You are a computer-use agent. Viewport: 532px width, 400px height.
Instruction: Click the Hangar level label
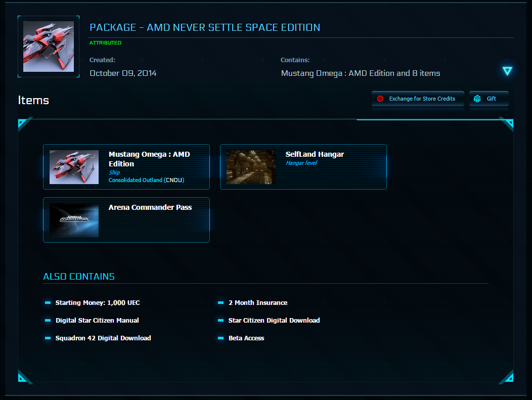pyautogui.click(x=301, y=163)
